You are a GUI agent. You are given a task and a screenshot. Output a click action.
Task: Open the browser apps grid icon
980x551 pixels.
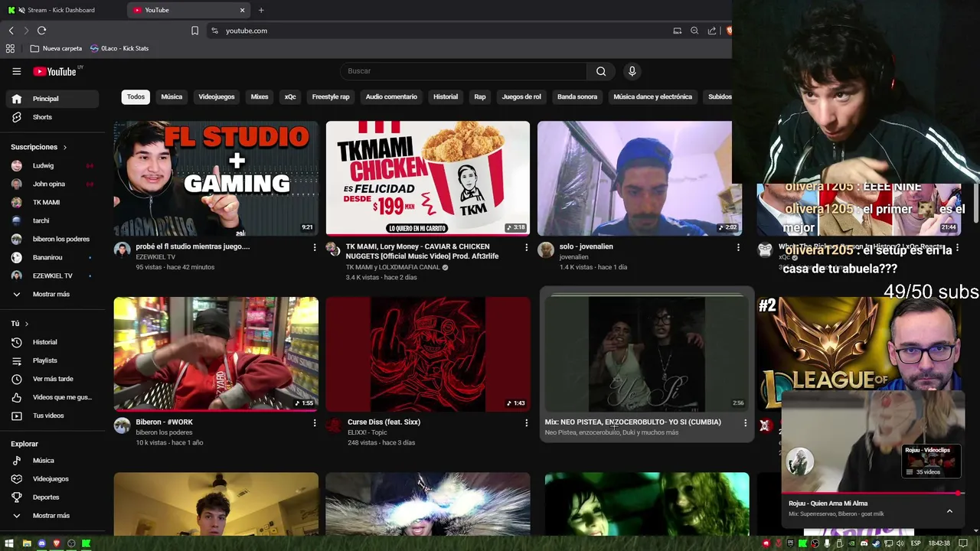point(10,48)
